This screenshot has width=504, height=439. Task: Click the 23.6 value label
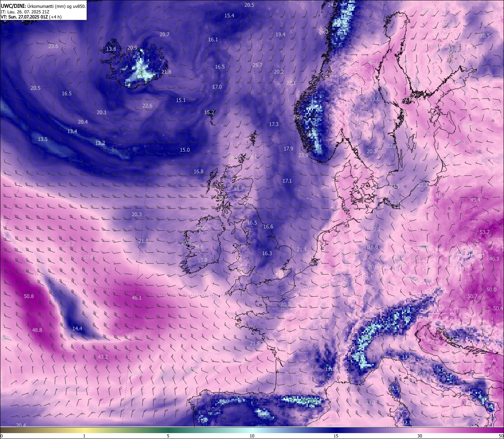pyautogui.click(x=53, y=46)
